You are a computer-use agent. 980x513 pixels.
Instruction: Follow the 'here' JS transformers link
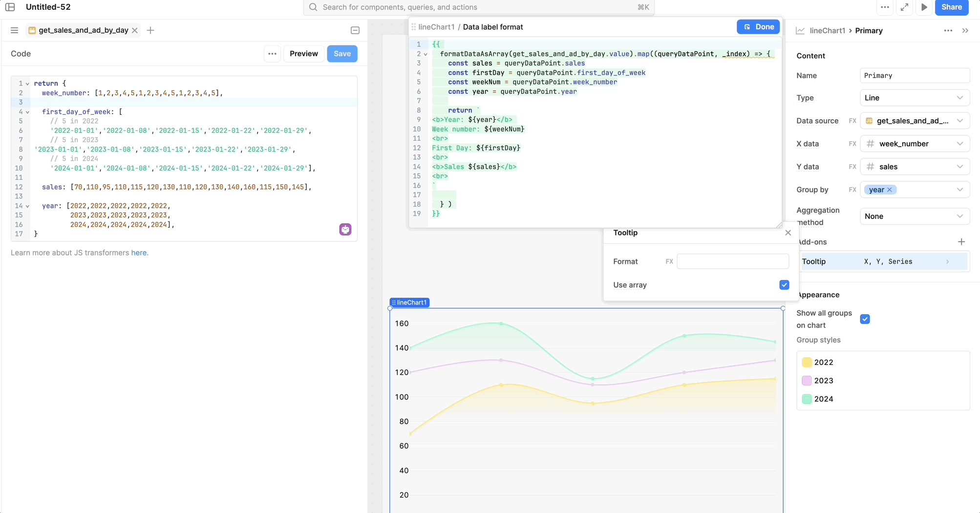[139, 253]
